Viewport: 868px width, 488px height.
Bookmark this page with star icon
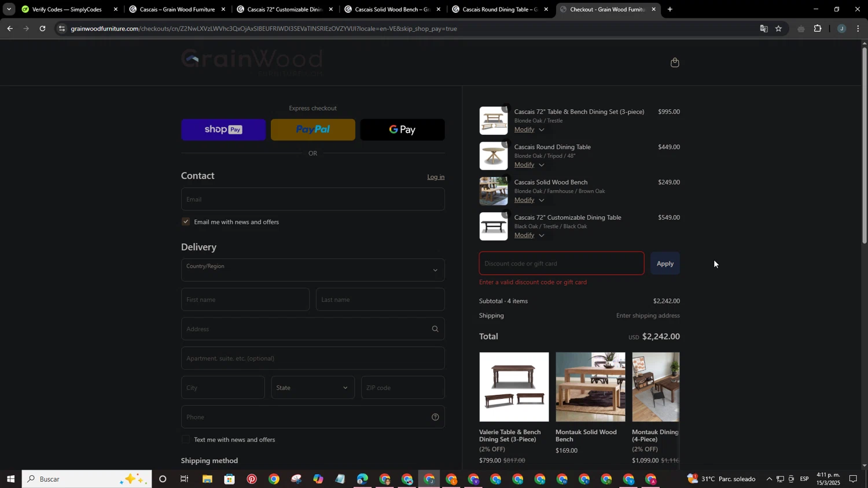point(778,29)
